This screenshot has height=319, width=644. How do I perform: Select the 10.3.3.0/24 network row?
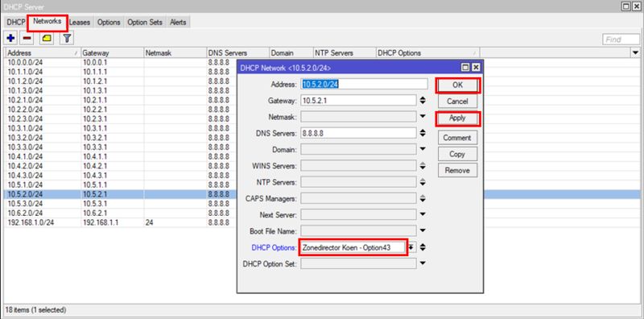pyautogui.click(x=120, y=147)
